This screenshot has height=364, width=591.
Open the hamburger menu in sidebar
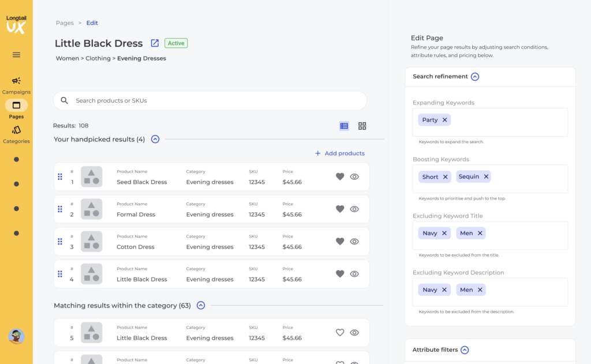[x=16, y=55]
